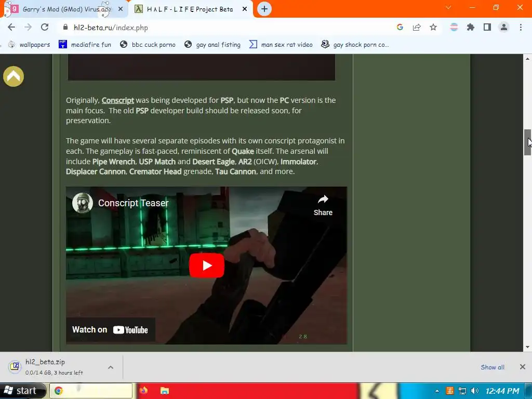This screenshot has width=532, height=399.
Task: Share this page via toolbar icon
Action: (417, 27)
